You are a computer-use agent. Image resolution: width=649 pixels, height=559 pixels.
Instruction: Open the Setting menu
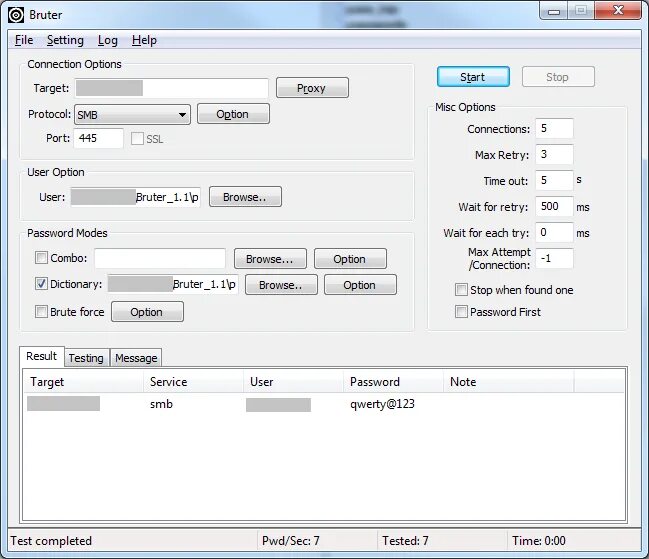[65, 40]
